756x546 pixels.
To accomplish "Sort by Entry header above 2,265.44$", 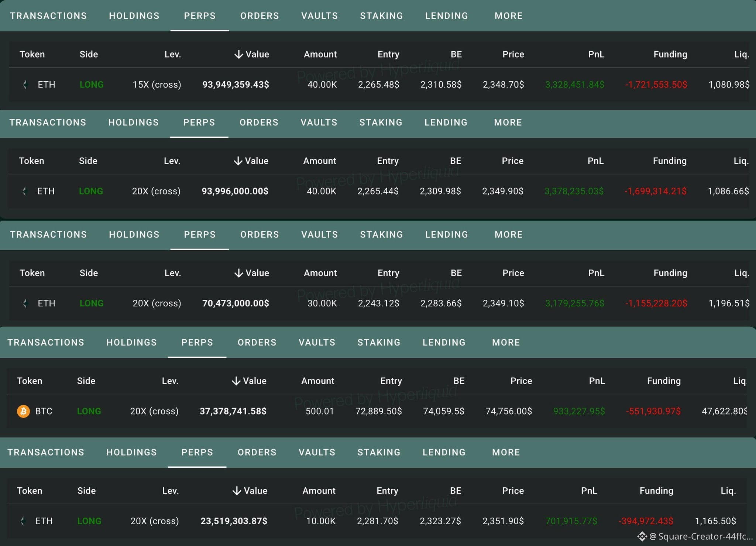I will [x=388, y=161].
